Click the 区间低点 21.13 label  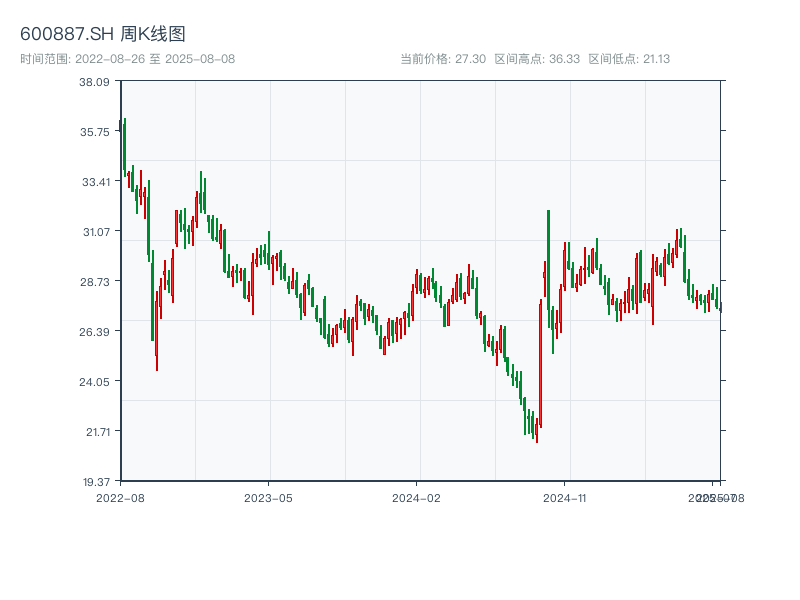(629, 59)
